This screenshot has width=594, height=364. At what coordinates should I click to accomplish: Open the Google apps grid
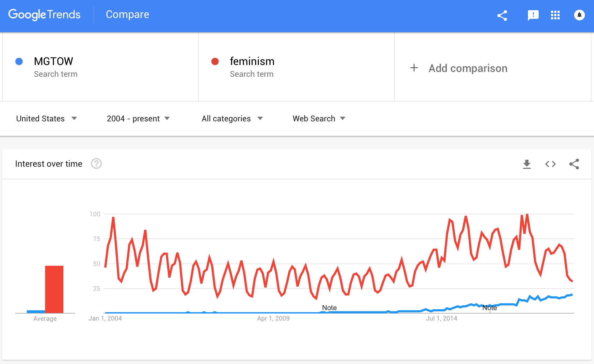click(x=555, y=15)
